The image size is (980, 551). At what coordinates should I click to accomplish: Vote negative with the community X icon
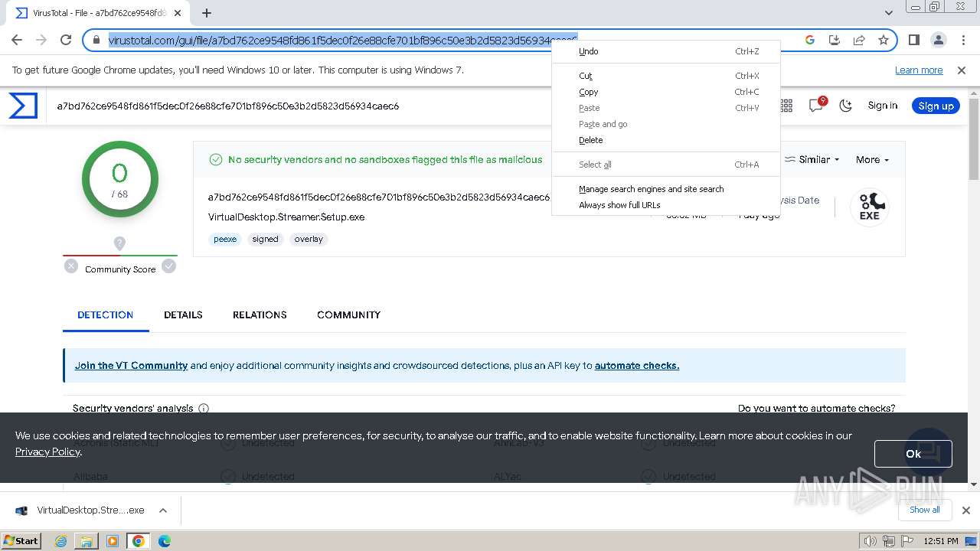pos(71,266)
